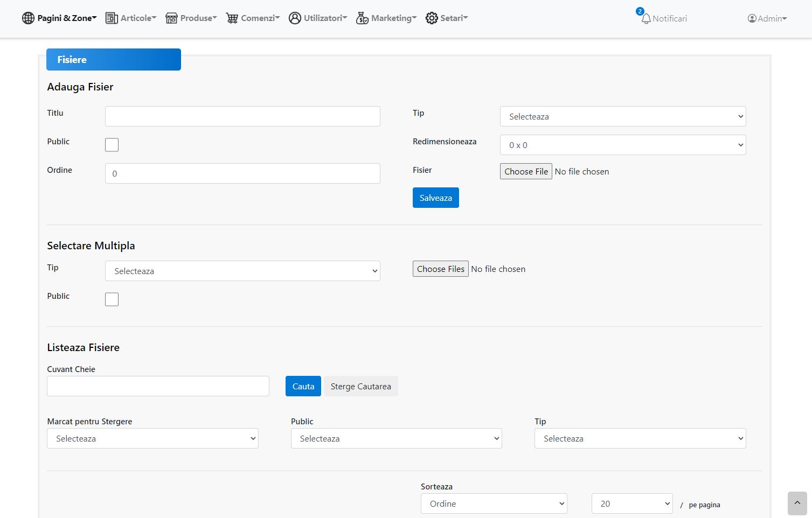
Task: Open the Utilizatori menu
Action: click(x=318, y=18)
